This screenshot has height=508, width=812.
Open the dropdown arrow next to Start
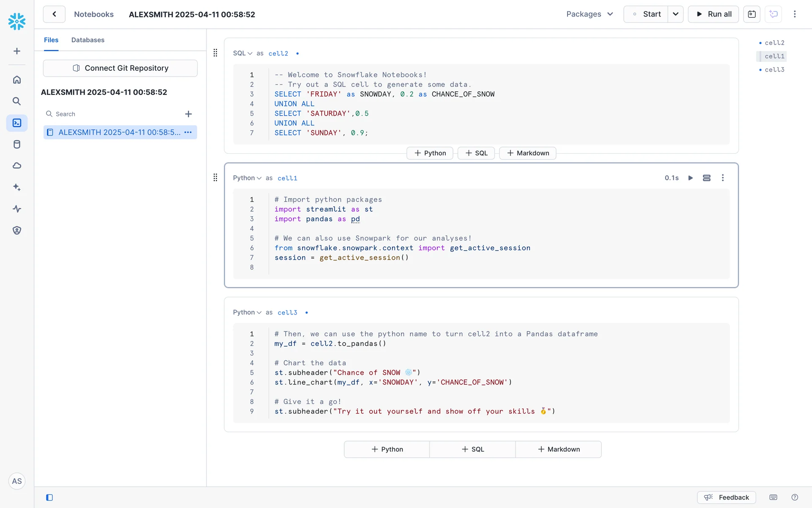click(x=675, y=14)
